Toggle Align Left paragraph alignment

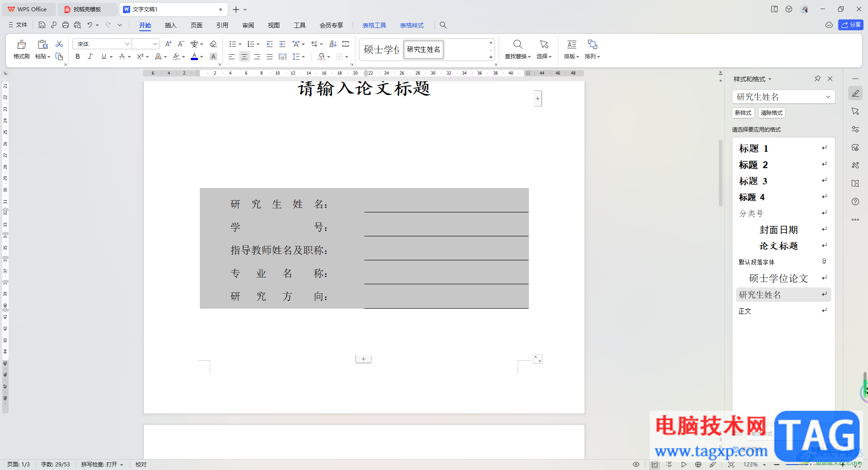point(231,56)
